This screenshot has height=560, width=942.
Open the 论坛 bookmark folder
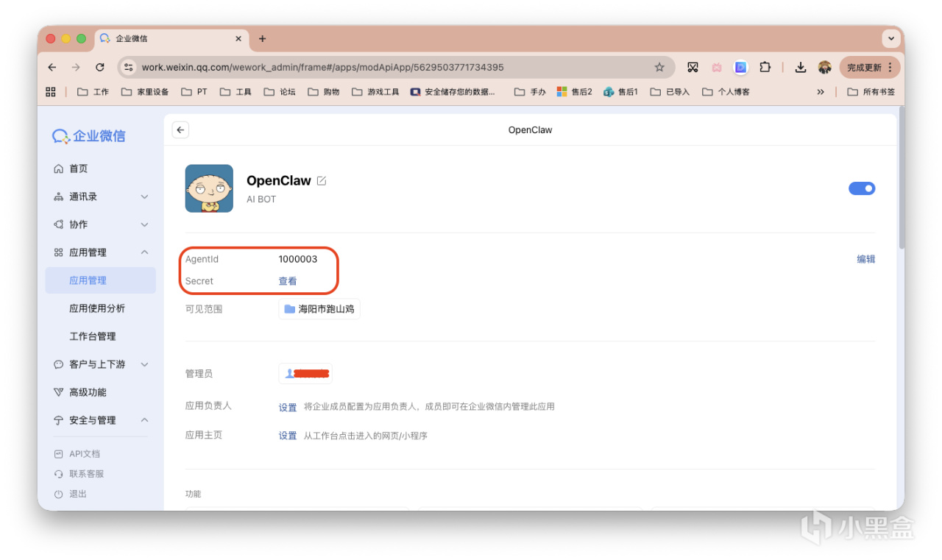click(280, 92)
